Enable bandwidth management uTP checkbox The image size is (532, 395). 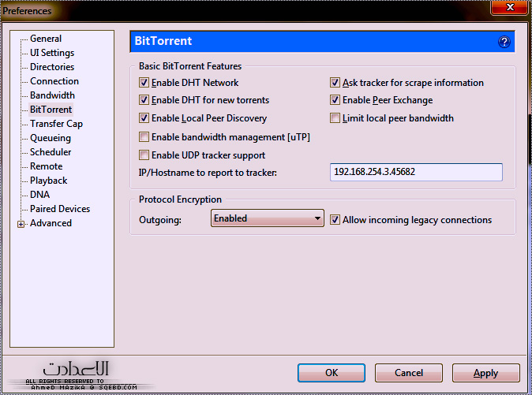coord(144,137)
